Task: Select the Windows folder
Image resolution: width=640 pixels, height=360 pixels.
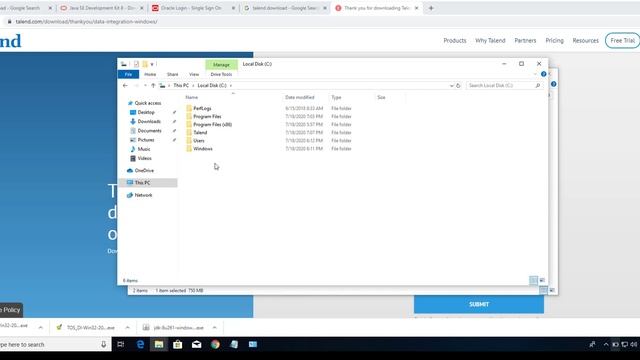Action: (203, 149)
